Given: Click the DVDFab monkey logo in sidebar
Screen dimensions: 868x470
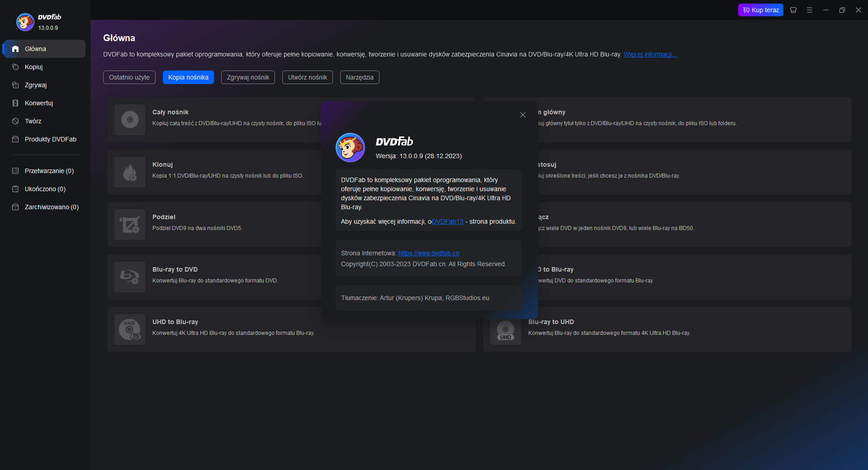Looking at the screenshot, I should coord(25,22).
